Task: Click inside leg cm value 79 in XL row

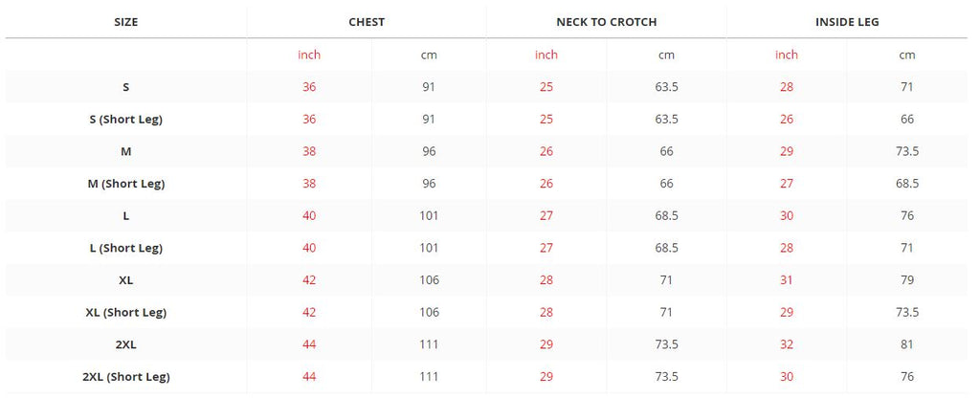Action: 907,280
